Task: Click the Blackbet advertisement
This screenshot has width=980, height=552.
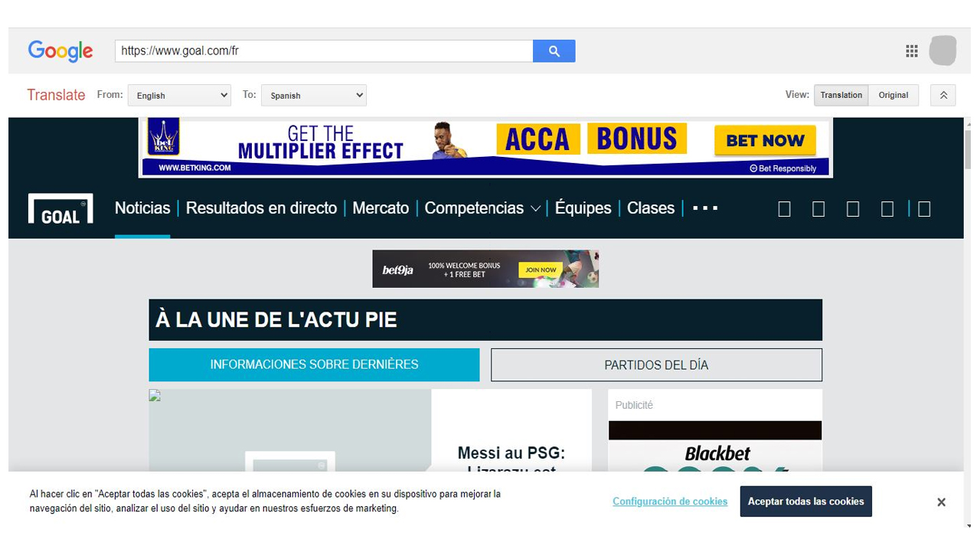Action: click(715, 446)
